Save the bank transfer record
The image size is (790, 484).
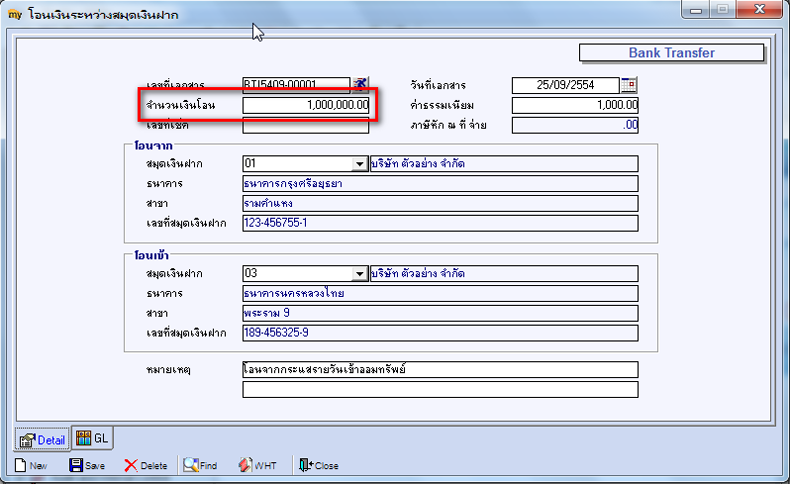coord(87,465)
